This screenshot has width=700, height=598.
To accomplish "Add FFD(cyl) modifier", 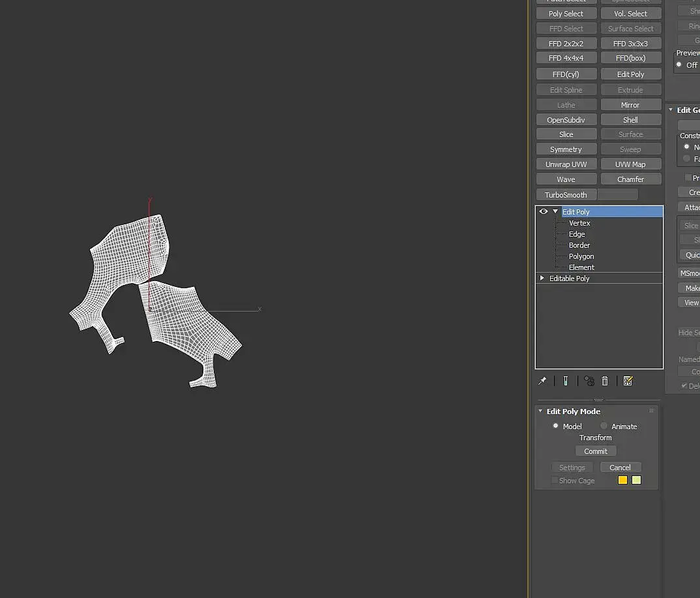I will pos(566,74).
